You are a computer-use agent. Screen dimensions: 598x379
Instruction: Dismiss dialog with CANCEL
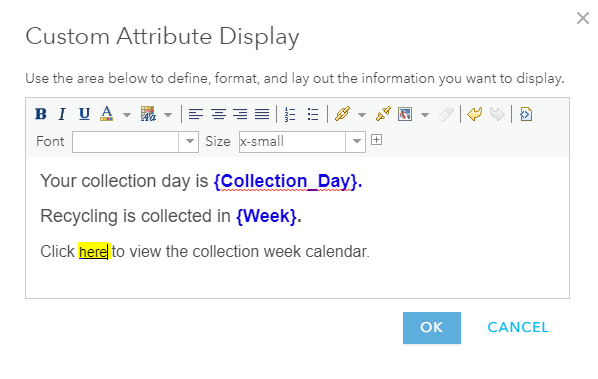(518, 328)
